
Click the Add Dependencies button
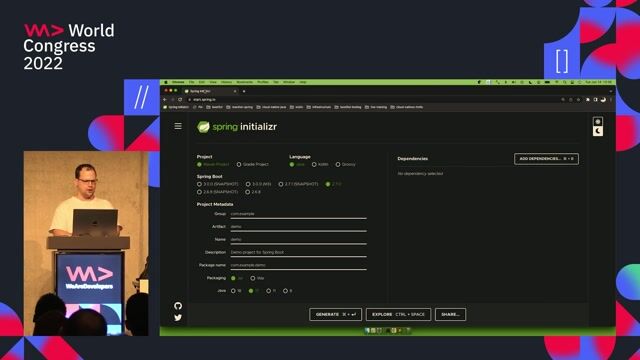click(x=546, y=159)
